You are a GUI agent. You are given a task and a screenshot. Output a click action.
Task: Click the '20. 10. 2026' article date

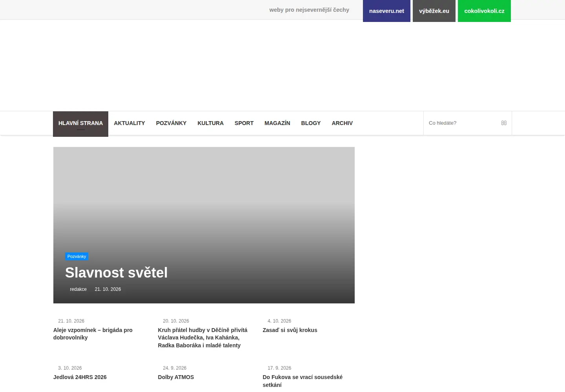point(176,321)
